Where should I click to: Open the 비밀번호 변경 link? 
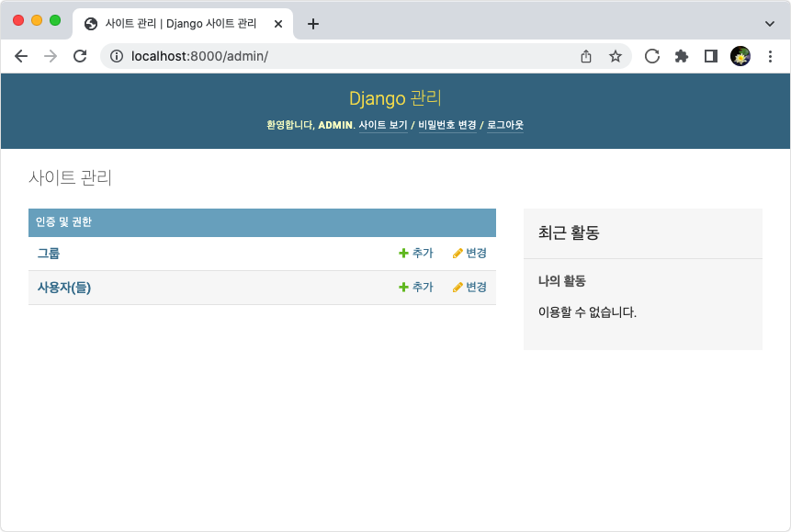[447, 125]
